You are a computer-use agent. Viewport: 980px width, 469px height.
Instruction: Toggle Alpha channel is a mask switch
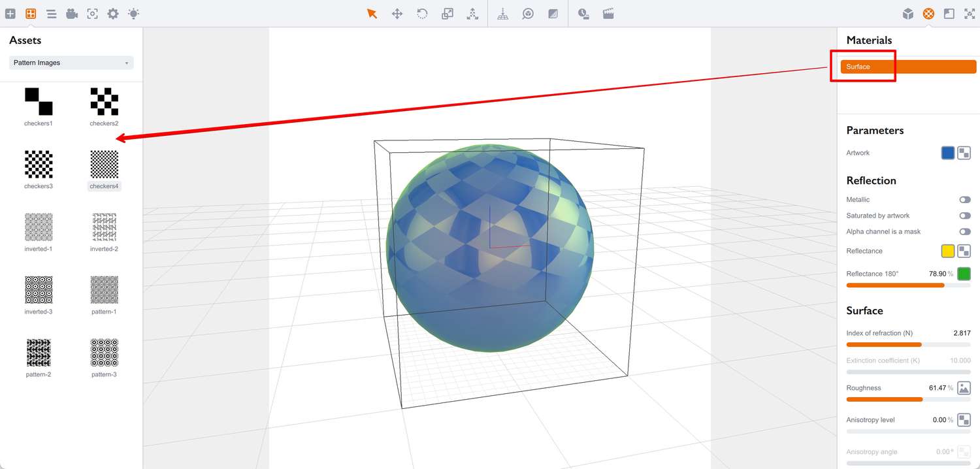pos(965,232)
